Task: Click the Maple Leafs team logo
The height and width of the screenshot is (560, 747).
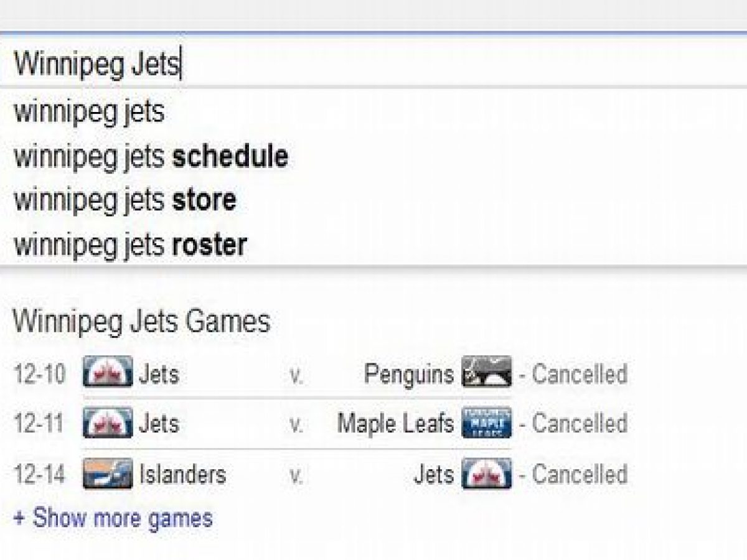Action: tap(486, 423)
